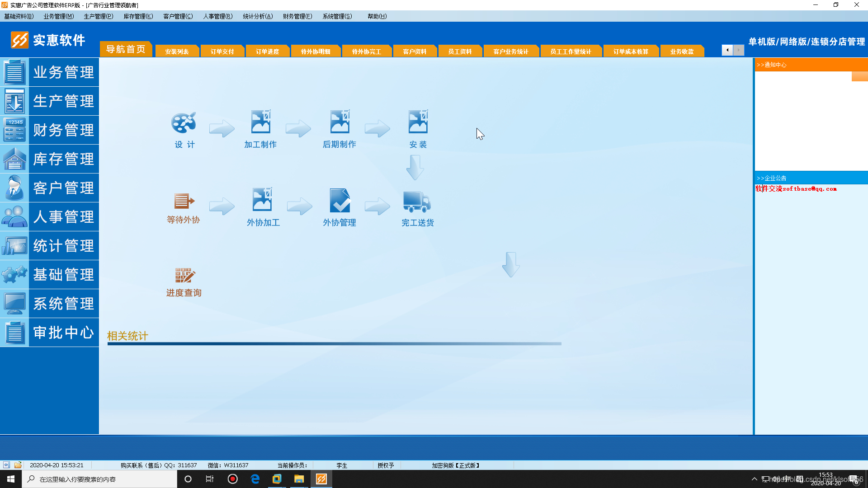Open the 进度查询 icon
Viewport: 868px width, 488px height.
(184, 275)
